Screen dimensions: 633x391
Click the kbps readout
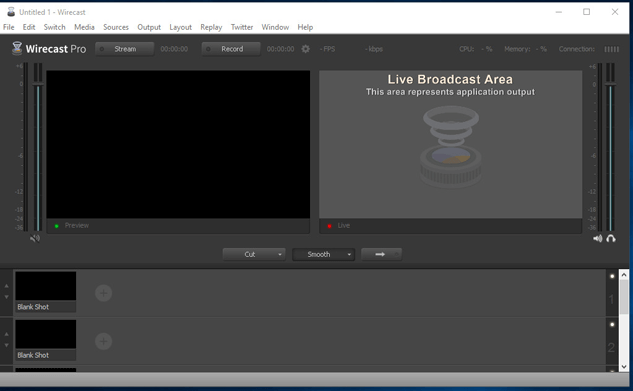374,49
